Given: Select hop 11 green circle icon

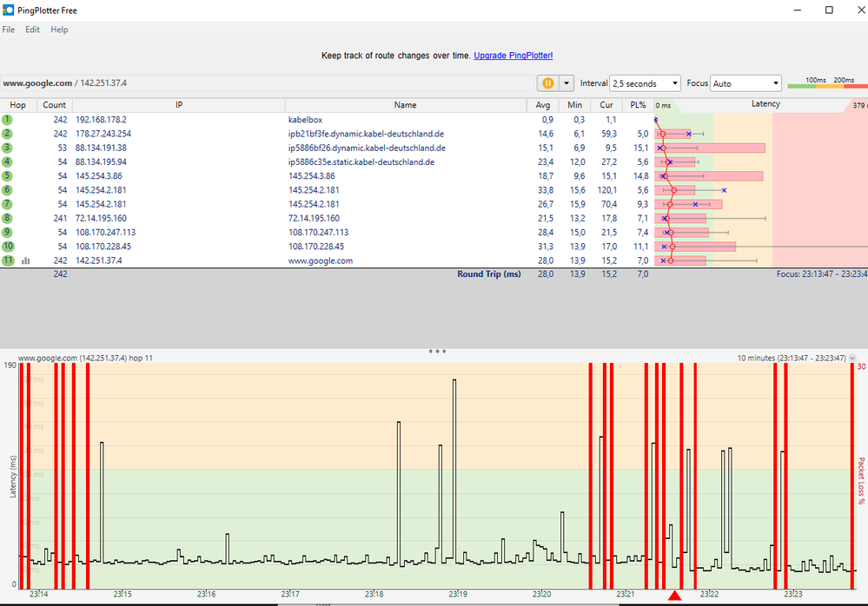Looking at the screenshot, I should click(x=9, y=260).
